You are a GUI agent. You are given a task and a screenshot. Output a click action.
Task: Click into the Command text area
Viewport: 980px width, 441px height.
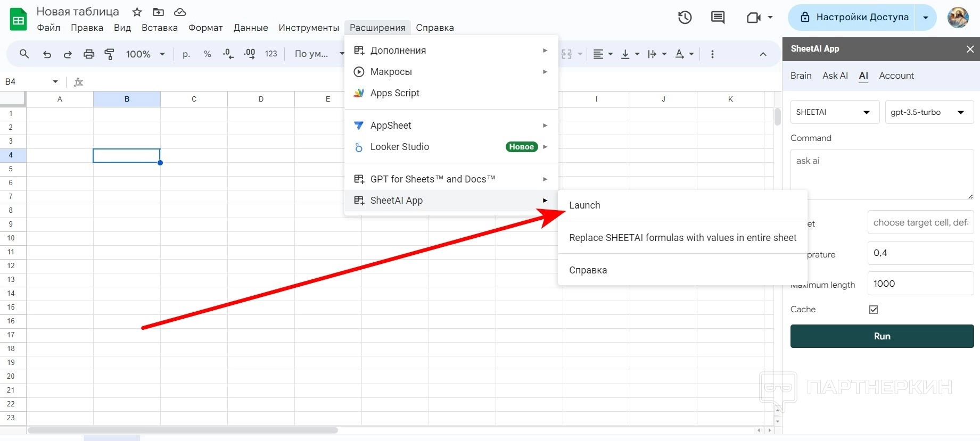click(x=882, y=174)
